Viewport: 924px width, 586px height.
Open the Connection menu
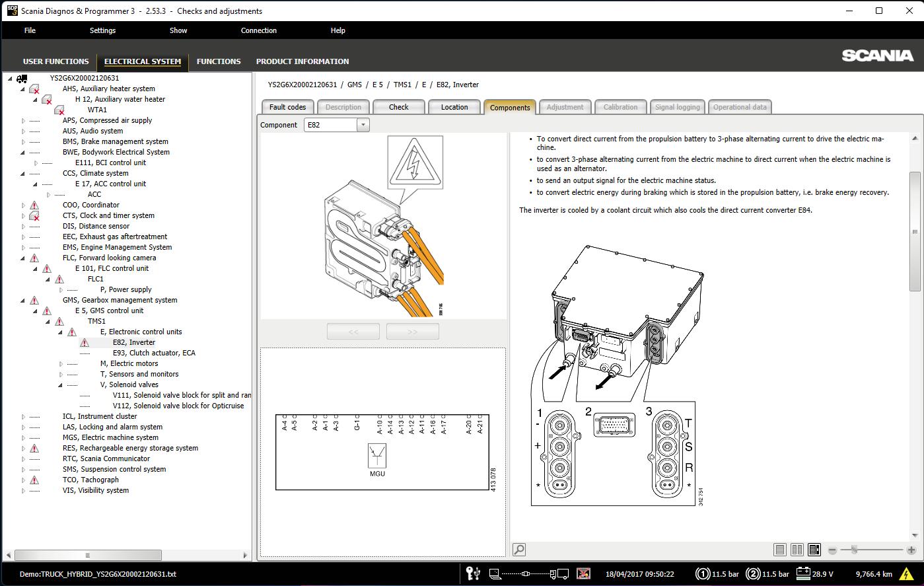coord(258,30)
